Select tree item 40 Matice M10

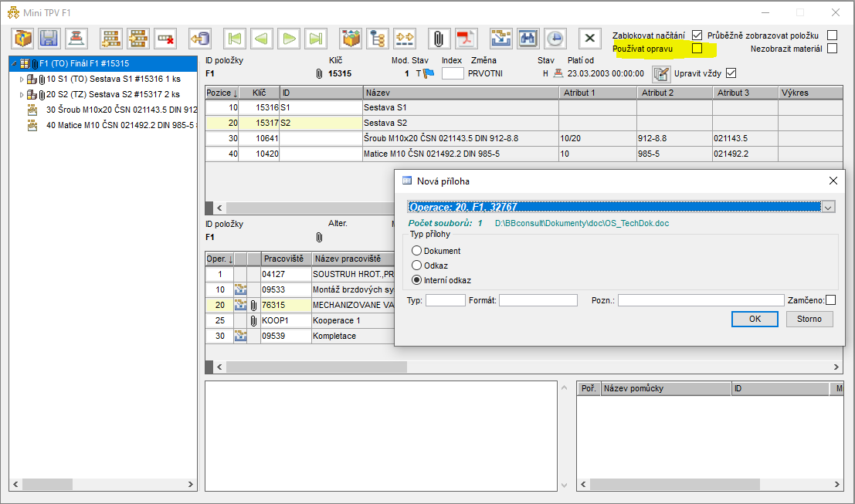tap(120, 125)
